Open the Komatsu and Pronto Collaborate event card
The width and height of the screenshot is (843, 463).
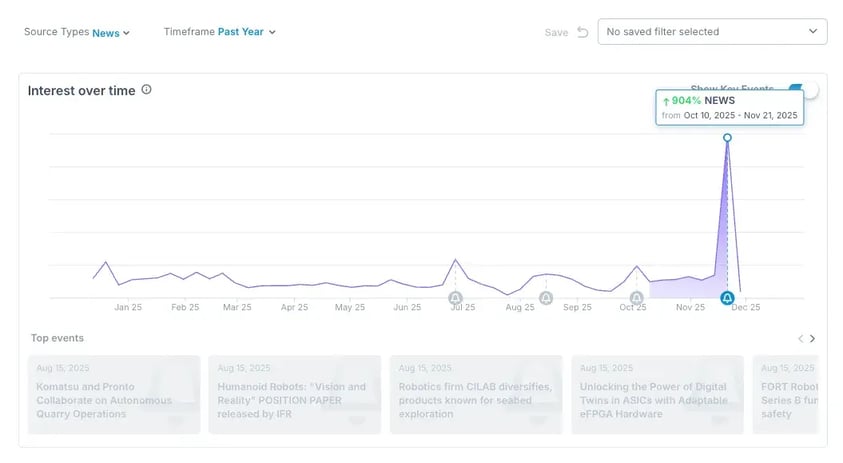(114, 394)
